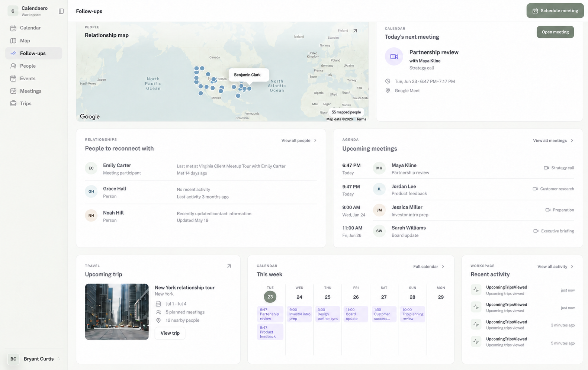Click the 5 planned meetings text
This screenshot has height=370, width=588.
(185, 312)
